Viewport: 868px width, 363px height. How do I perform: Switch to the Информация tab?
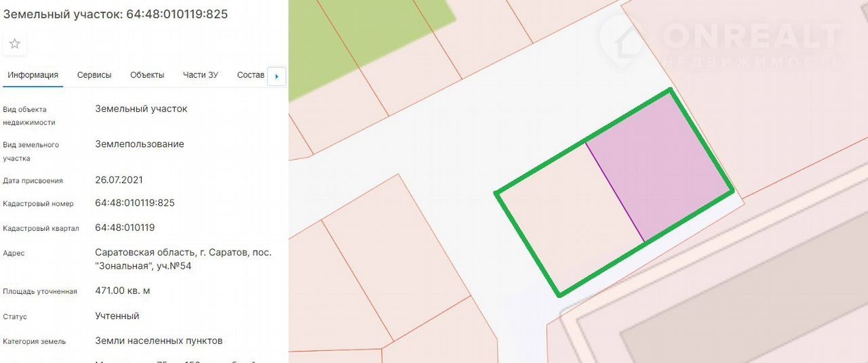33,75
